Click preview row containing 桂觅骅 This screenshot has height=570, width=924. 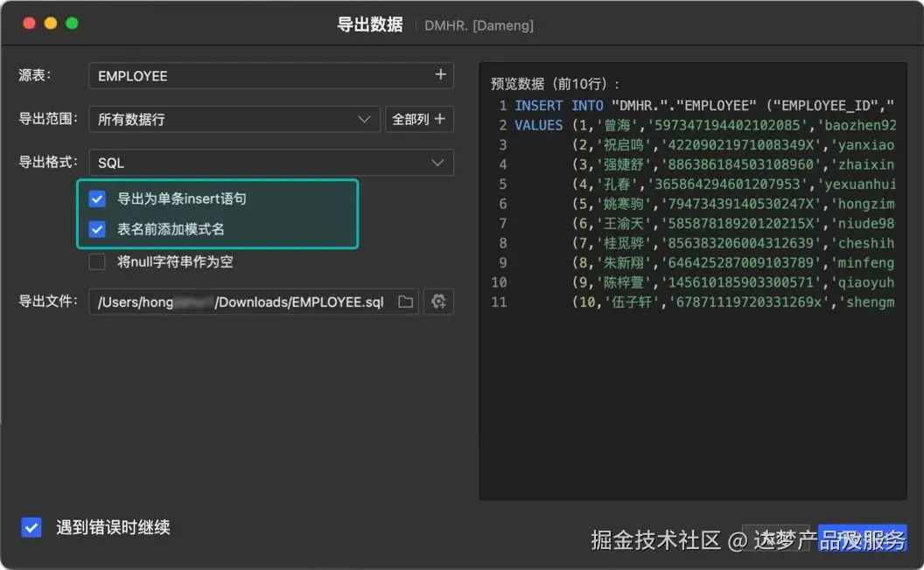pos(733,243)
